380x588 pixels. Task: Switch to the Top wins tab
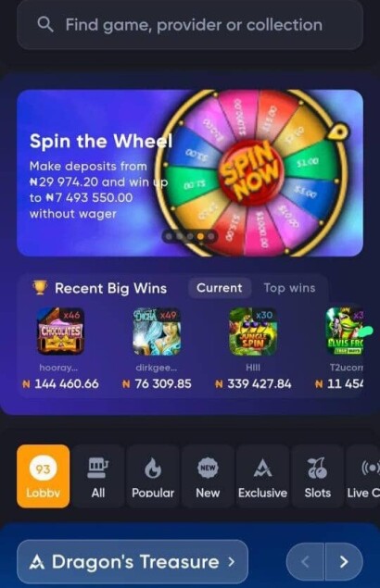point(289,288)
